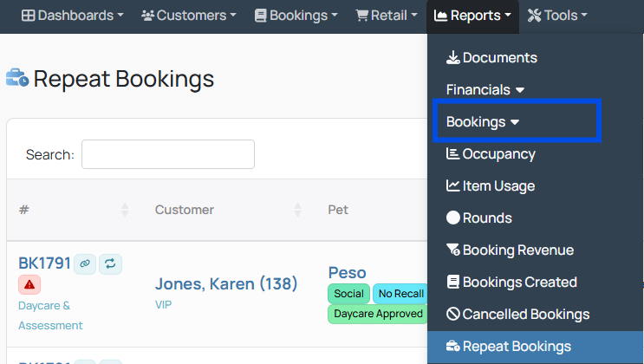Click the Bookings Created book icon
The height and width of the screenshot is (364, 644).
(453, 282)
